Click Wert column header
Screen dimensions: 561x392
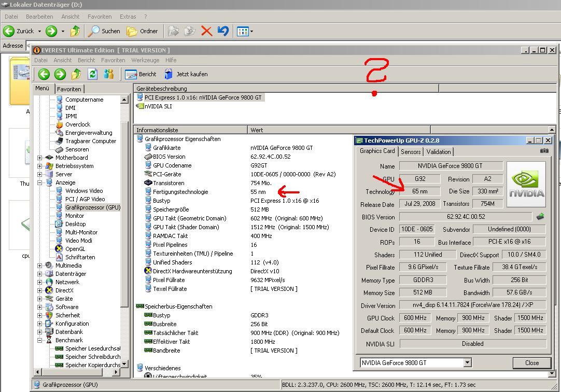click(339, 130)
